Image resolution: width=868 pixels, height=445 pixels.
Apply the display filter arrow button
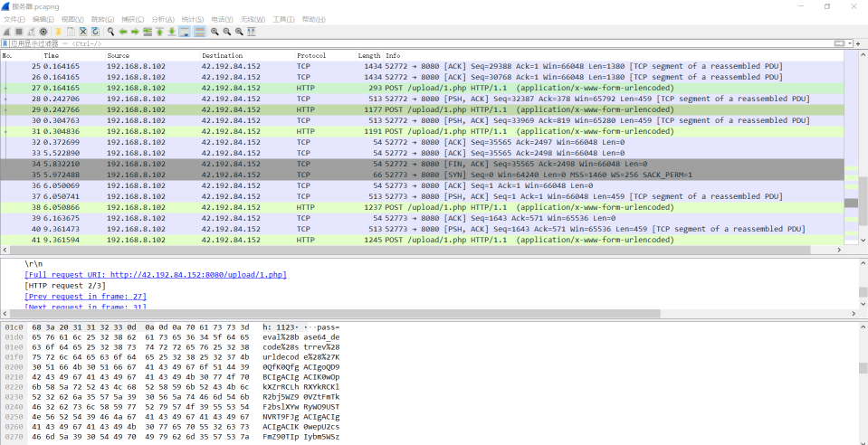point(839,43)
